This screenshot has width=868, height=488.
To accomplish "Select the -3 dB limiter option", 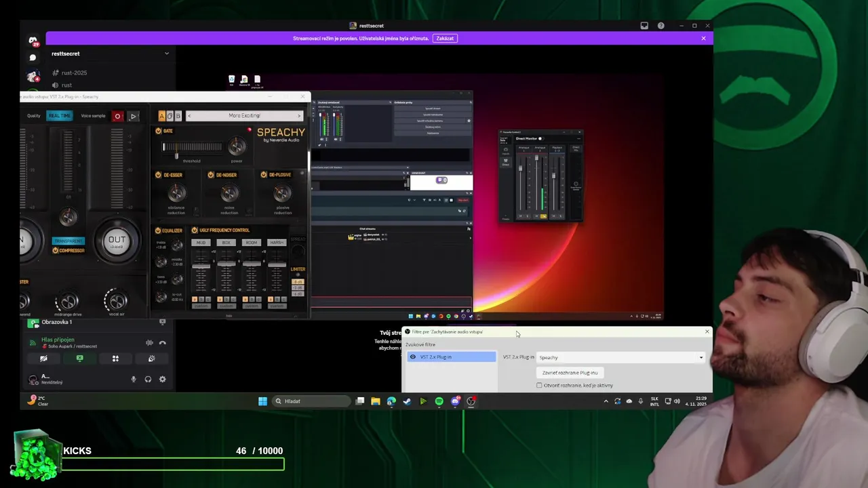I will point(298,288).
